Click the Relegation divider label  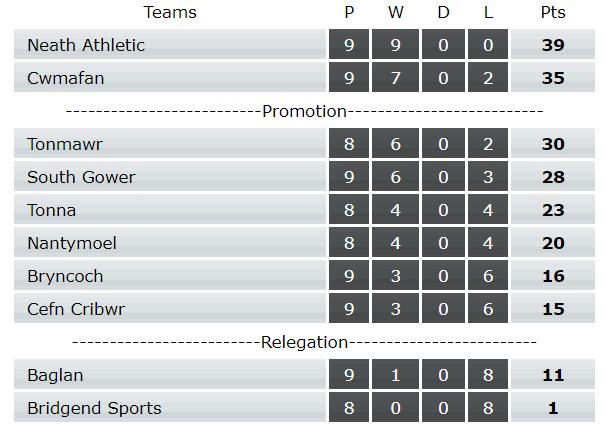[x=304, y=342]
